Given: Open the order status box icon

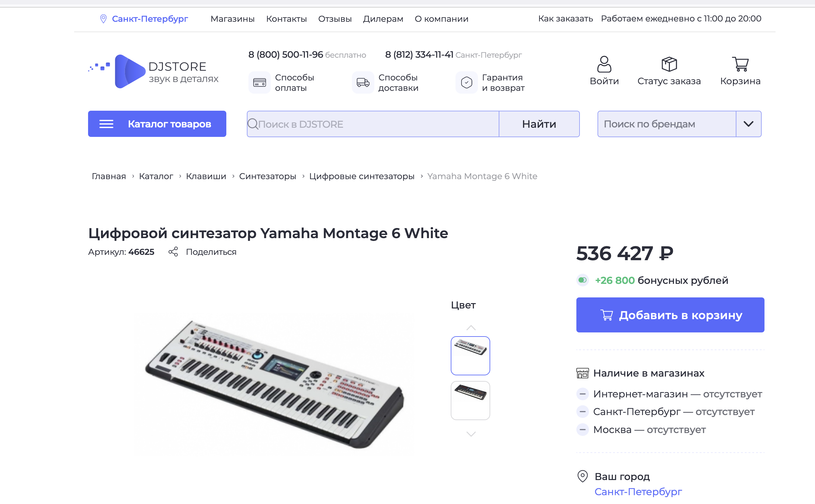Looking at the screenshot, I should [x=669, y=64].
